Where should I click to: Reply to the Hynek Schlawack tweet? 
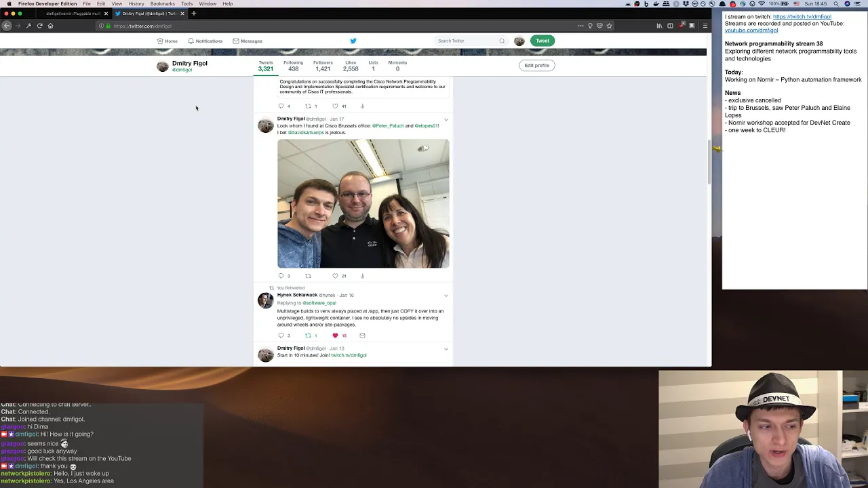[x=281, y=335]
